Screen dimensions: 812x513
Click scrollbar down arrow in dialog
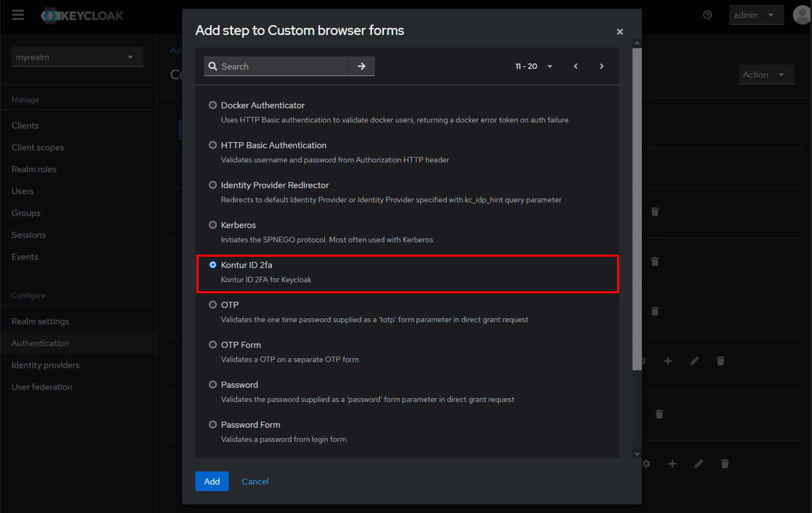(x=637, y=453)
